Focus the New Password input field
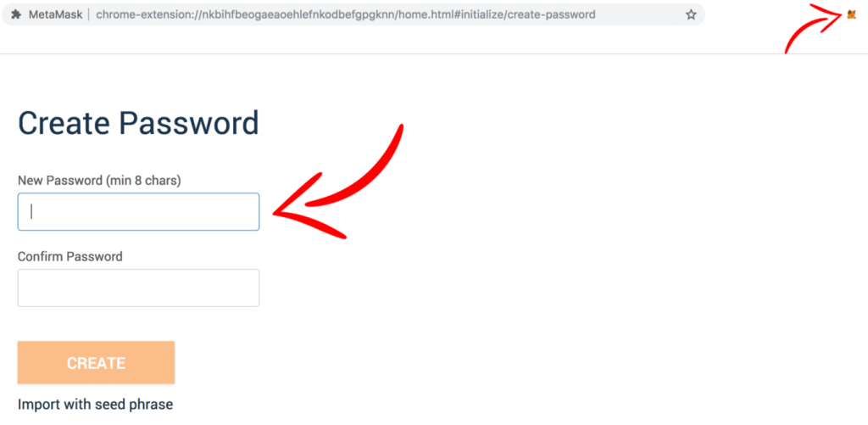 (138, 212)
